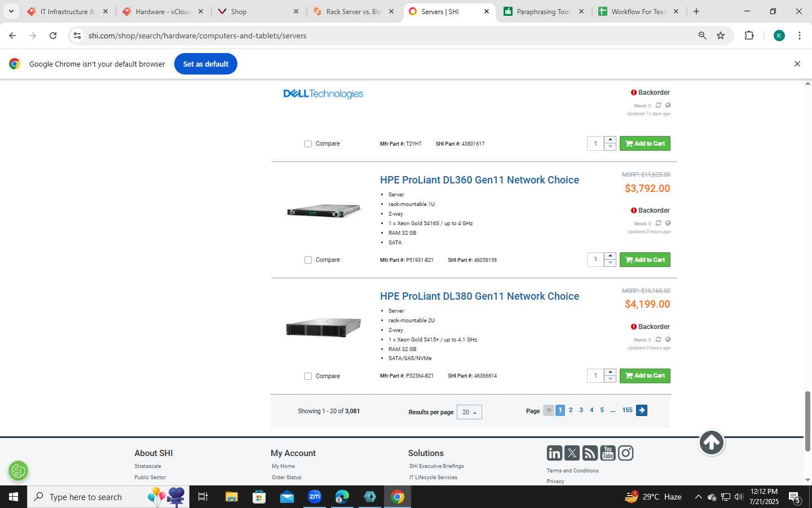Click DL360 Gen11 server thumbnail

tap(324, 211)
